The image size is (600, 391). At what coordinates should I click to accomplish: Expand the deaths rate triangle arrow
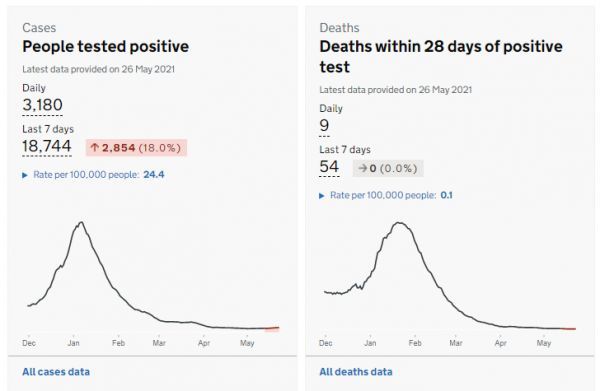322,196
